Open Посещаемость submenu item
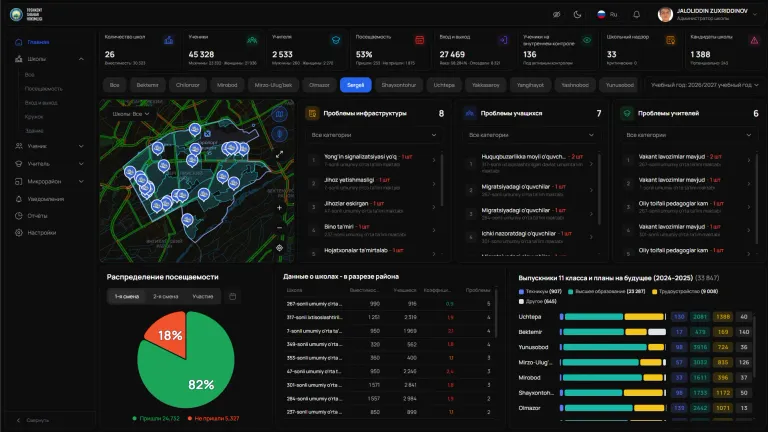This screenshot has width=768, height=432. coord(44,89)
